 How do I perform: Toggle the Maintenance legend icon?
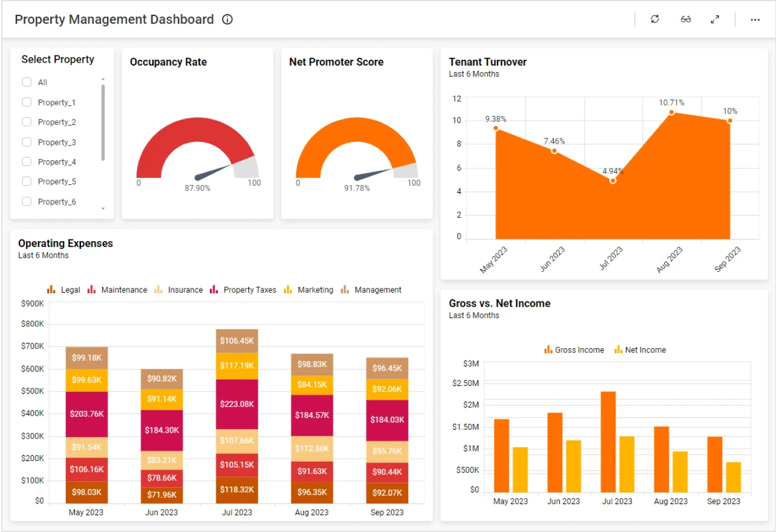92,290
